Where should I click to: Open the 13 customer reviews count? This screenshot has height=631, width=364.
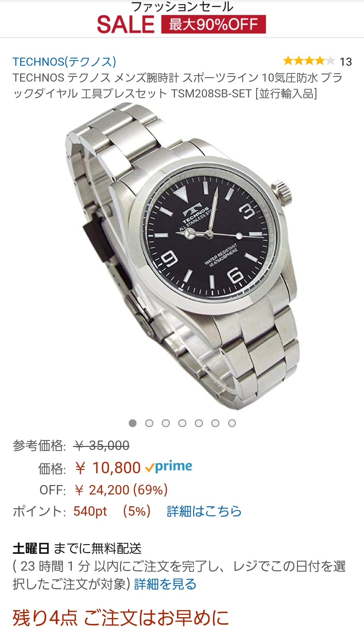[x=345, y=62]
